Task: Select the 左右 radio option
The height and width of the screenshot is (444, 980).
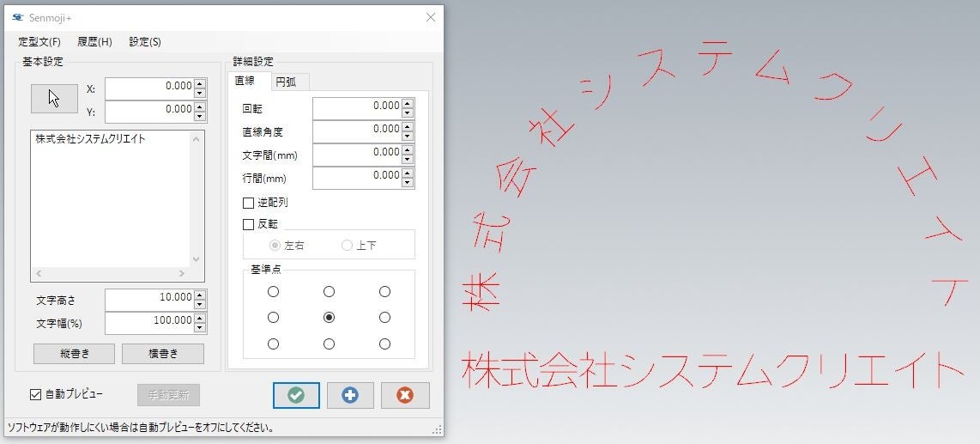Action: pos(275,245)
